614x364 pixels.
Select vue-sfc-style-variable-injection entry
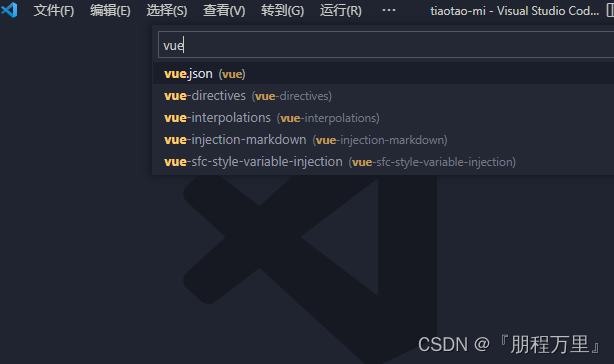tap(383, 162)
